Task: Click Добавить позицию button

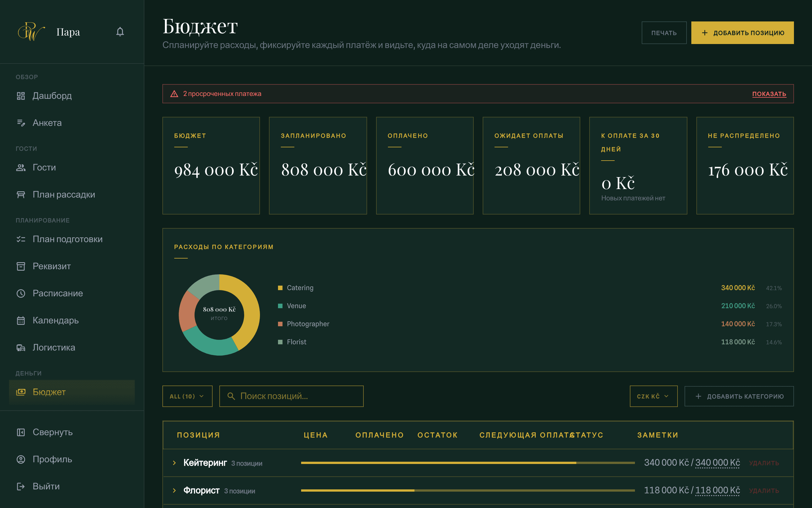Action: pos(742,32)
